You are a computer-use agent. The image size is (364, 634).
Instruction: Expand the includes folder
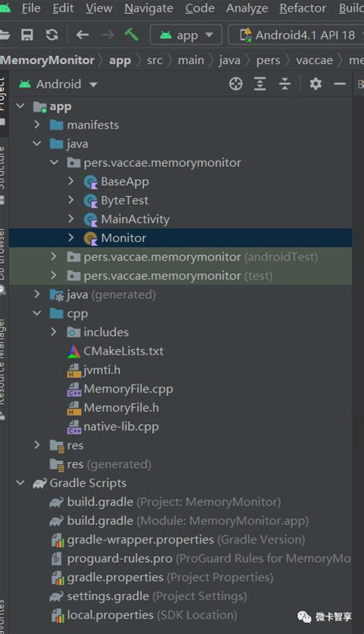[54, 332]
